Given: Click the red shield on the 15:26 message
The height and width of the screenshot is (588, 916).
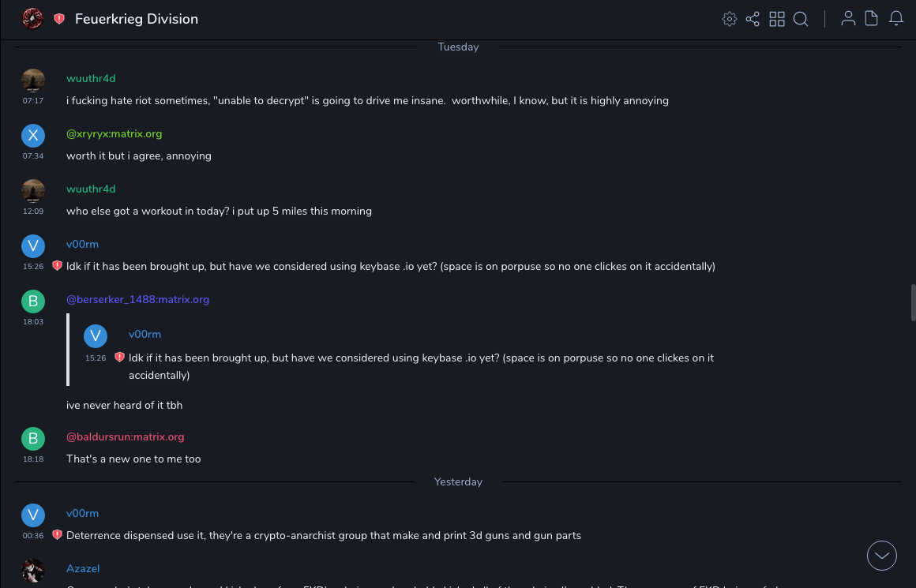Looking at the screenshot, I should tap(57, 266).
